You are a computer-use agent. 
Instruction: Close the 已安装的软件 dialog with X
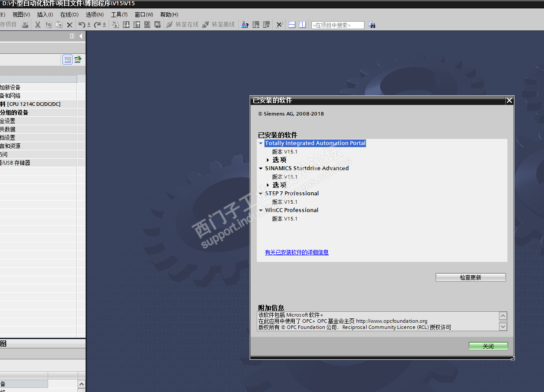tap(509, 101)
